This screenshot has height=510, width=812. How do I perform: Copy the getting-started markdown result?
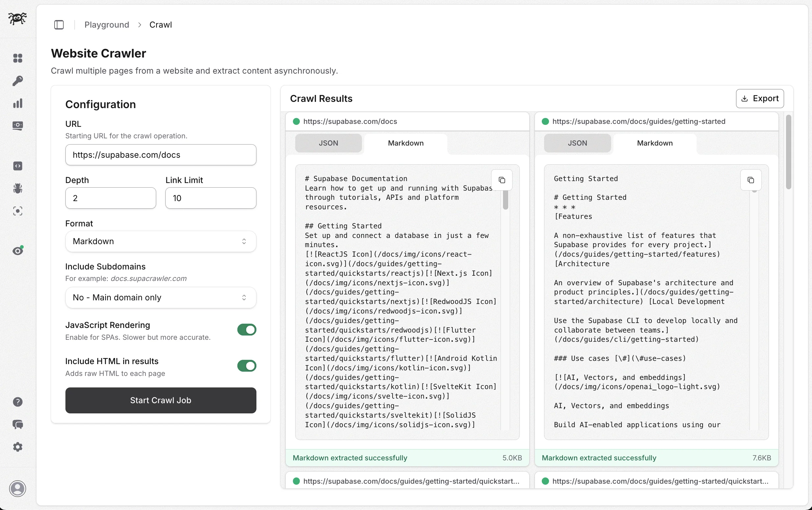point(751,180)
